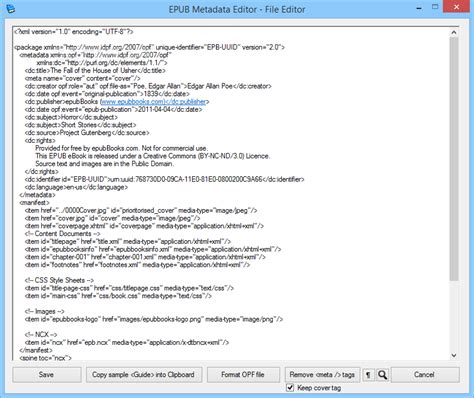474x398 pixels.
Task: Click the 0000Cover.jpg prioritised_cover item line
Action: 141,210
